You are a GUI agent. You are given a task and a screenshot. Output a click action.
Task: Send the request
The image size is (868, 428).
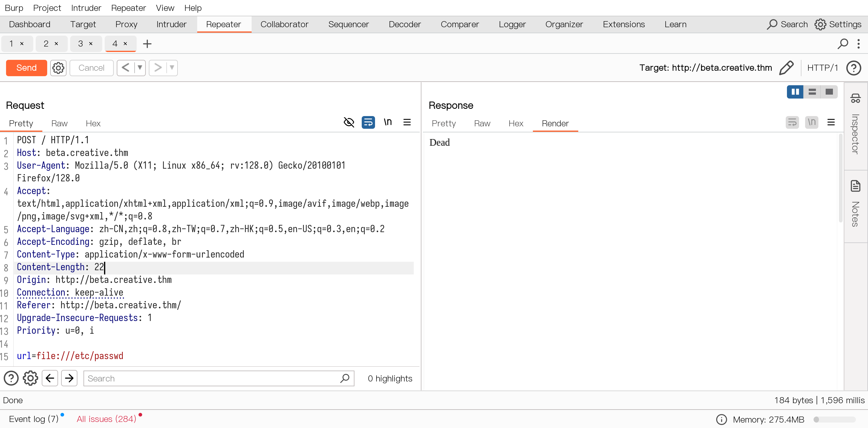coord(27,68)
